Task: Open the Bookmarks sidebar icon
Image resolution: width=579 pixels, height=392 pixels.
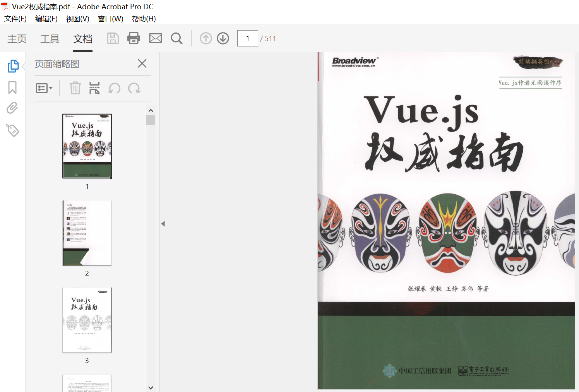Action: pos(12,87)
